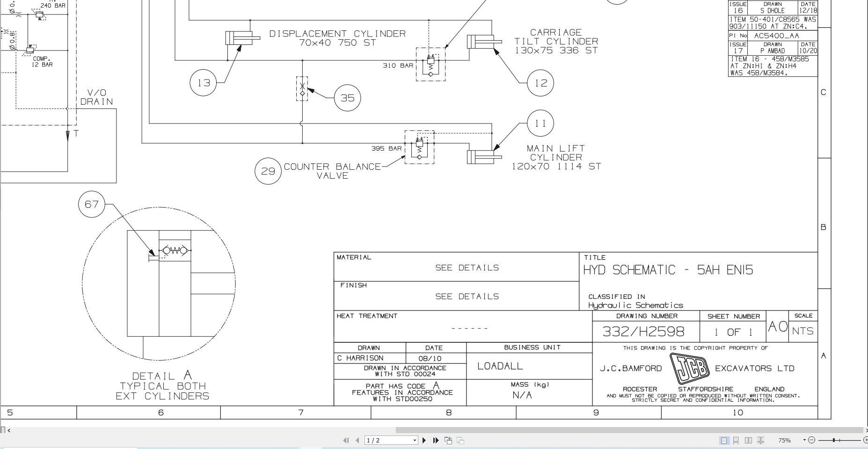
Task: Click the S DHOLE drawn cell
Action: pyautogui.click(x=773, y=10)
